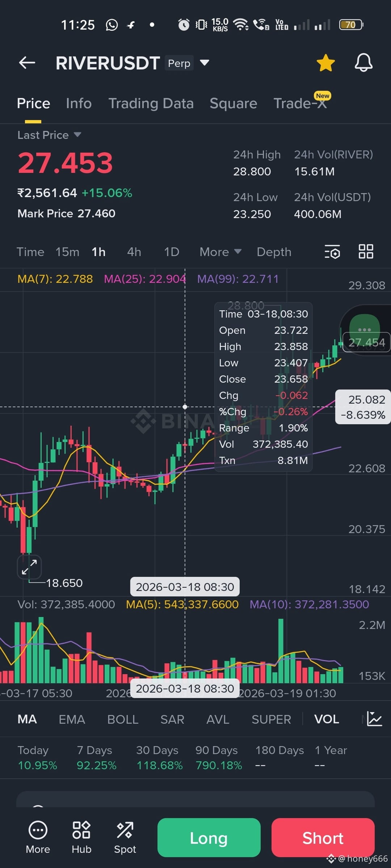Switch to the Info tab
Screen dimensions: 391x868
79,103
